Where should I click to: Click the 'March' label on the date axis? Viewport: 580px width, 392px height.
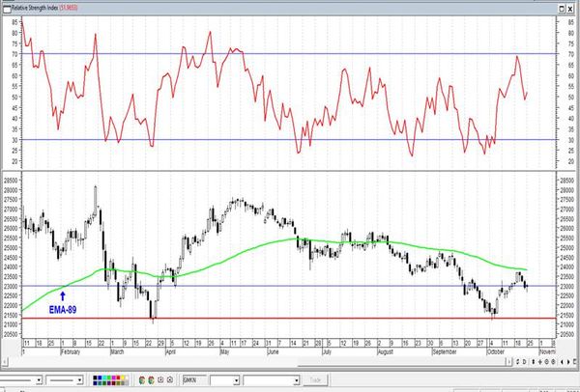pos(117,352)
